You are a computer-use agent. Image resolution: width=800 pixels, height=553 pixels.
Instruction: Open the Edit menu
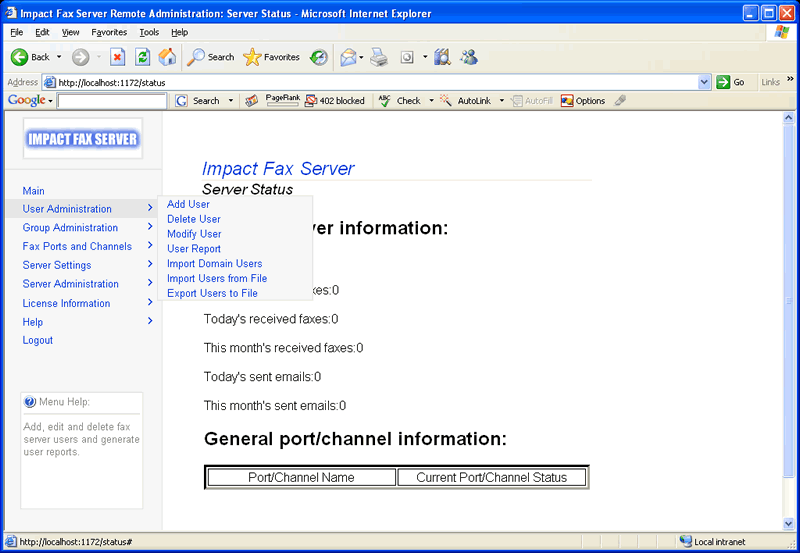(42, 32)
